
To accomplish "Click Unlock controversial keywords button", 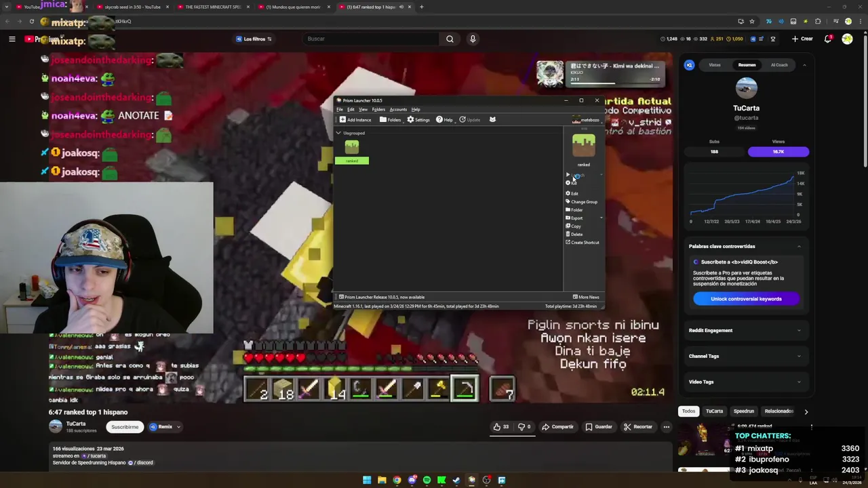I will [x=746, y=299].
